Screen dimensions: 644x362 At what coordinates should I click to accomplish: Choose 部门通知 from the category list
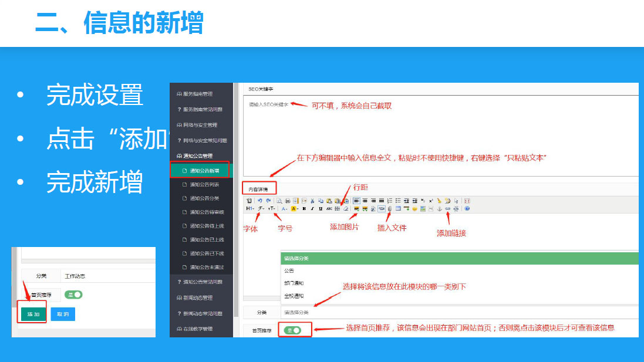pos(294,283)
